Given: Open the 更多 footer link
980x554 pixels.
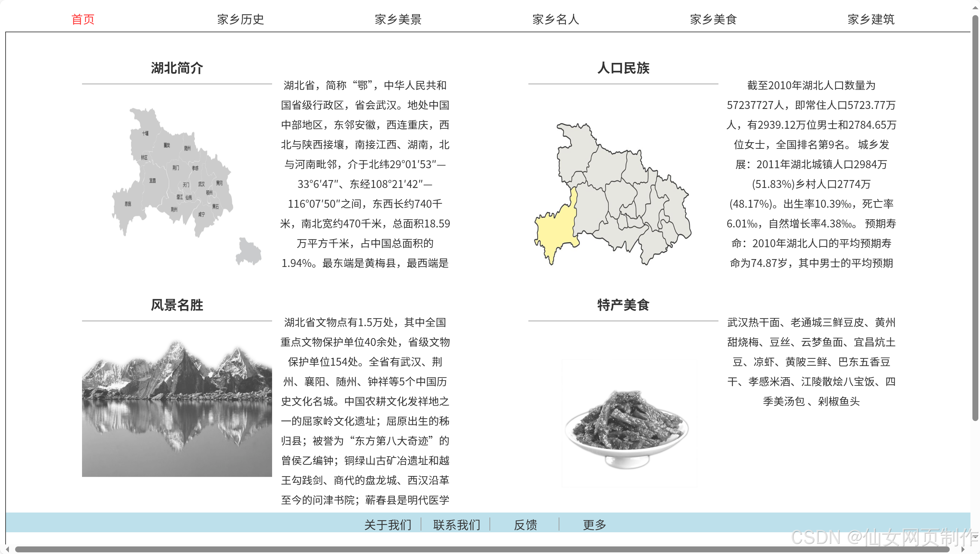Looking at the screenshot, I should point(593,525).
